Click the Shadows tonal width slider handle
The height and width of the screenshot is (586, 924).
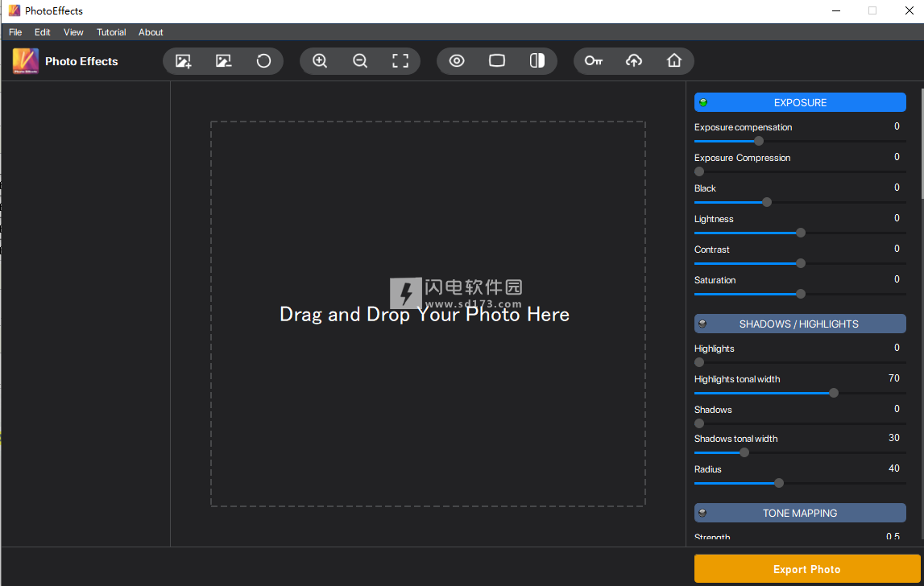click(x=744, y=452)
